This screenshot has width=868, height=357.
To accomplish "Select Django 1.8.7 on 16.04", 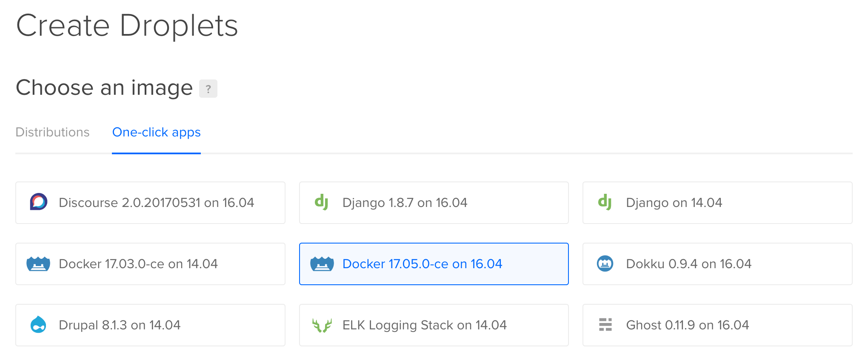I will click(434, 203).
